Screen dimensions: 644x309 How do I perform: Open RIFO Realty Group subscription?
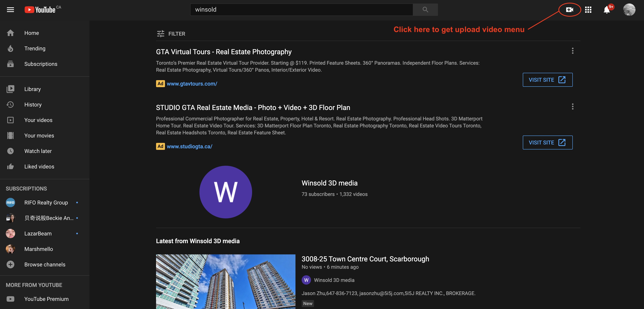tap(46, 203)
